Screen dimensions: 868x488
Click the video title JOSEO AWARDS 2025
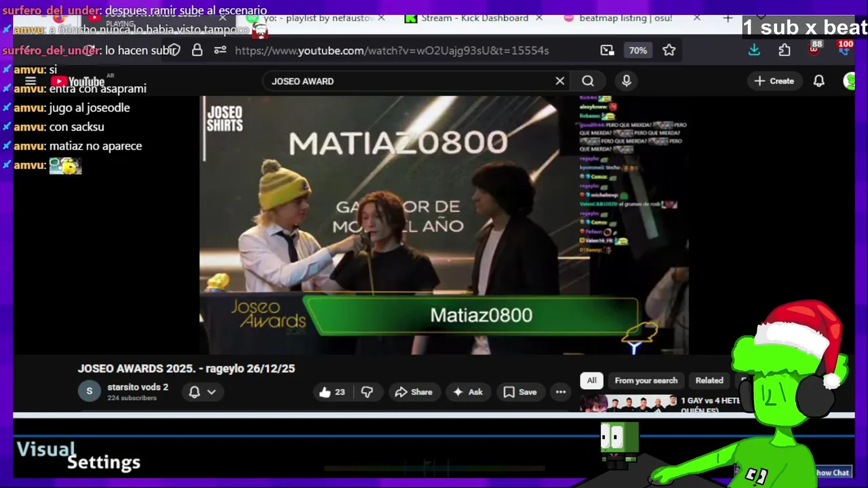186,369
